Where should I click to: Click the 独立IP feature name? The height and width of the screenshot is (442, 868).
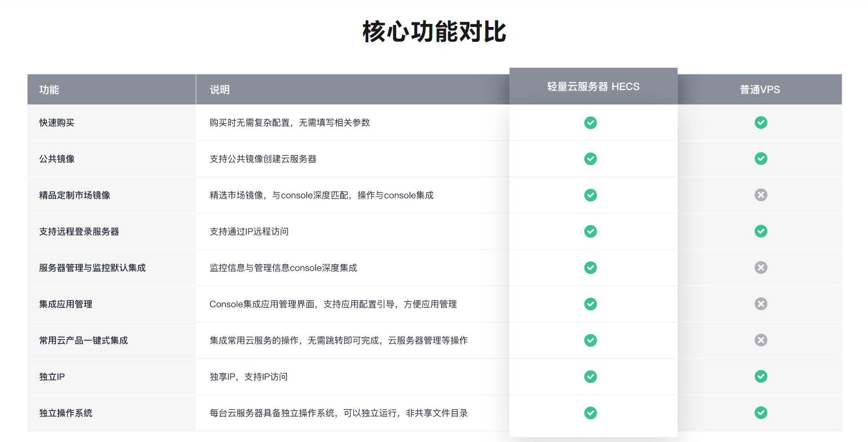pyautogui.click(x=52, y=377)
